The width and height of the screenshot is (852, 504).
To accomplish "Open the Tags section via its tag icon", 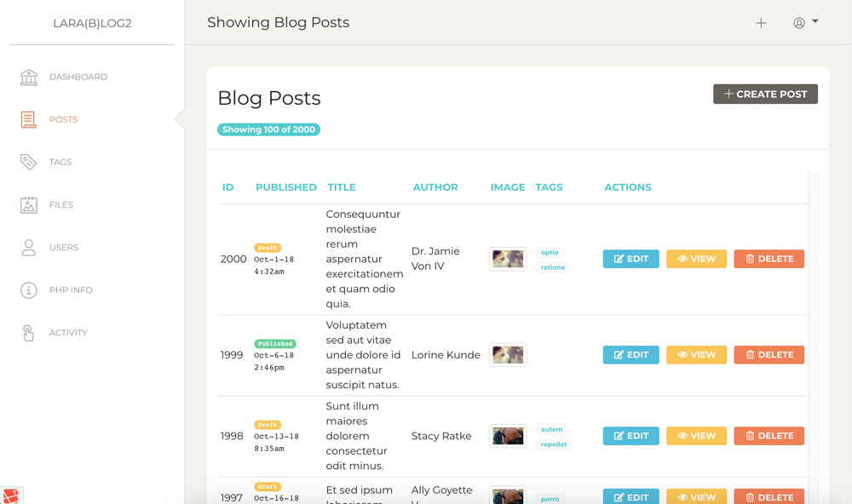I will point(28,162).
